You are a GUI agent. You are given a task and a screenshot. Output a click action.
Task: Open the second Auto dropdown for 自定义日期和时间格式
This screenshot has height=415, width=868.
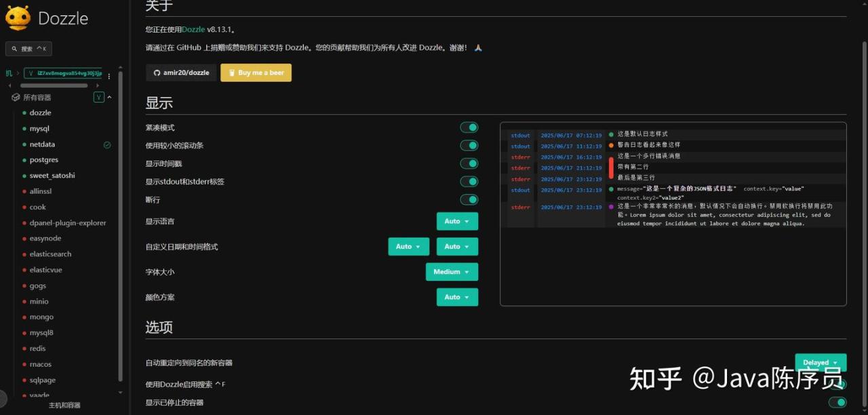tap(457, 246)
